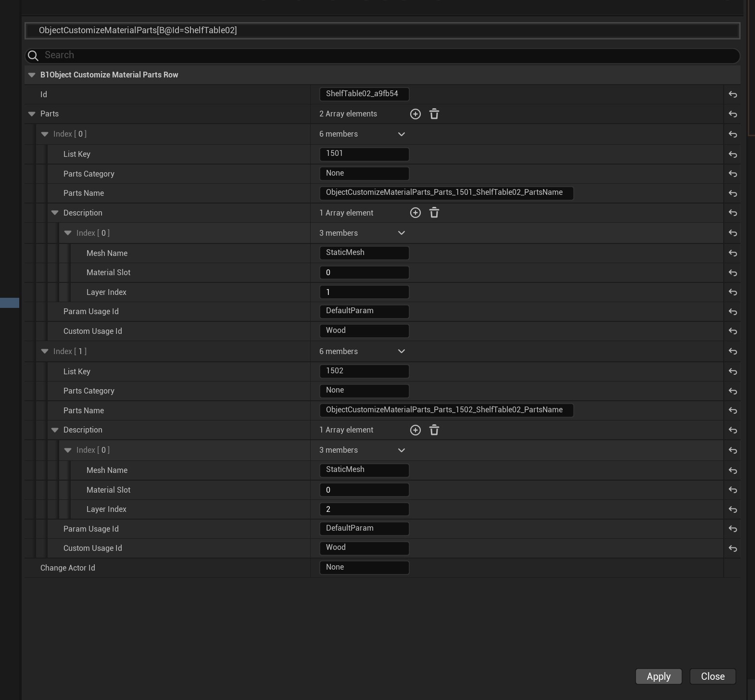Click the ObjectCustomizeMaterialParts row path field
This screenshot has width=755, height=700.
pyautogui.click(x=382, y=30)
